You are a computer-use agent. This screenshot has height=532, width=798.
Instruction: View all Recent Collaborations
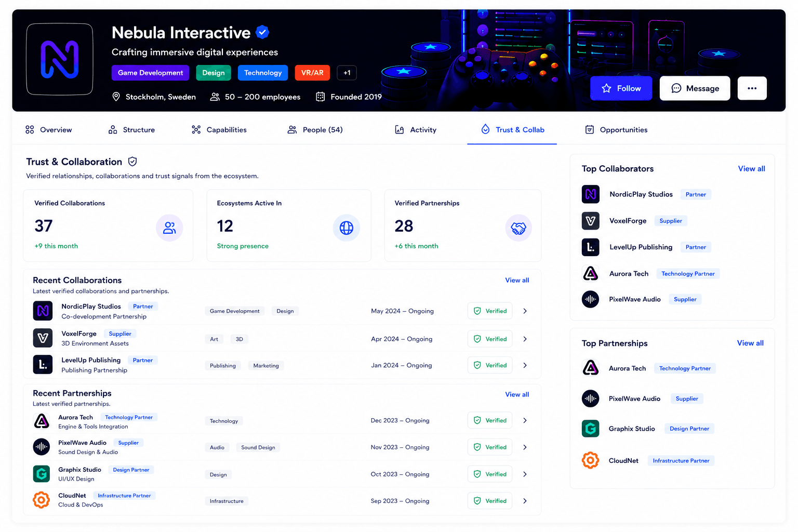tap(517, 280)
